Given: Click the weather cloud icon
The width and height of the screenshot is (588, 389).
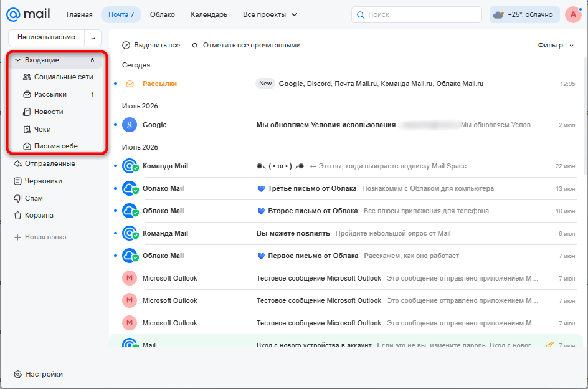Looking at the screenshot, I should coord(498,14).
